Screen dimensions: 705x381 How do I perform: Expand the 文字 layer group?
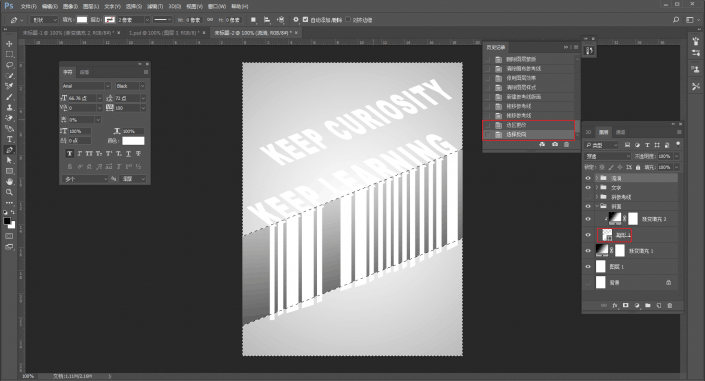coord(597,188)
